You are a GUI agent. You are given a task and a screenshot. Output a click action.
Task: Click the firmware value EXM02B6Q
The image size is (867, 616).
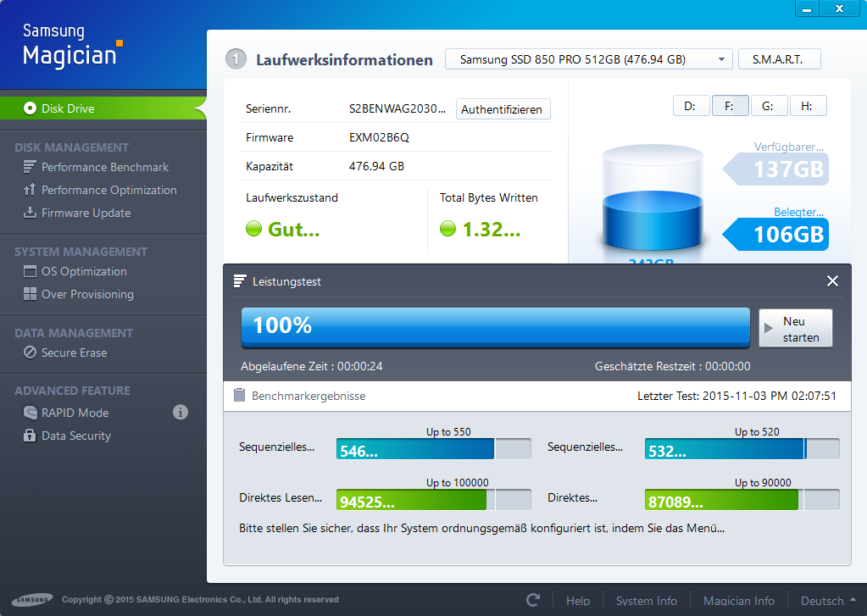pos(380,137)
